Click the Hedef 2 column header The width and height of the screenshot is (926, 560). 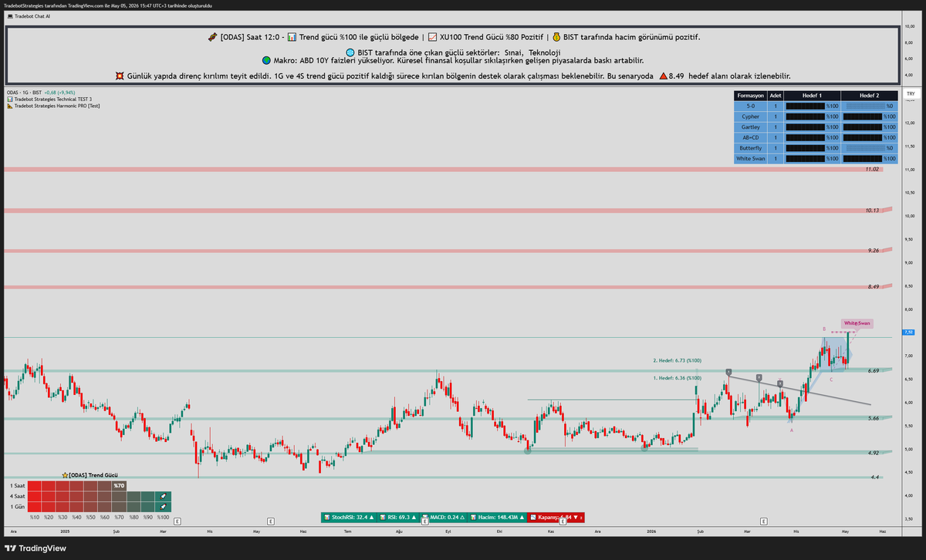point(870,95)
